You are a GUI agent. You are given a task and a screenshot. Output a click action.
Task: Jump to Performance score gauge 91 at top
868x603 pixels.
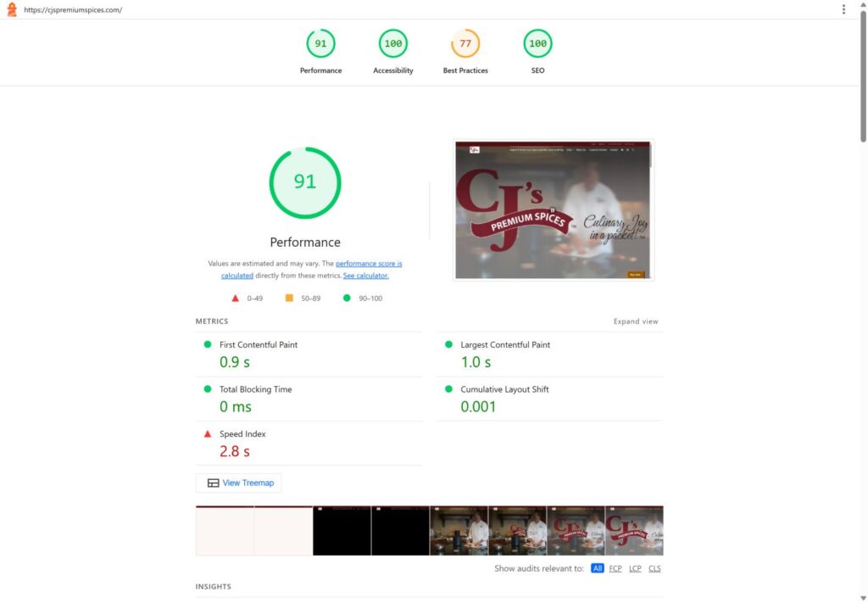coord(320,44)
